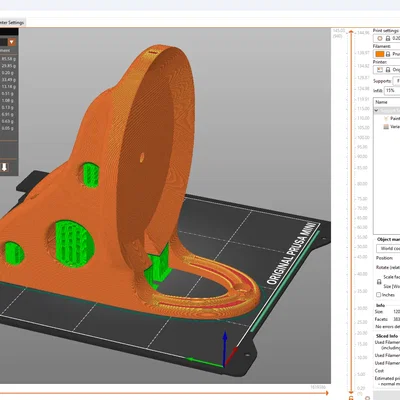This screenshot has height=400, width=400.
Task: Click the legend's white down-arrow button
Action: tap(4, 167)
